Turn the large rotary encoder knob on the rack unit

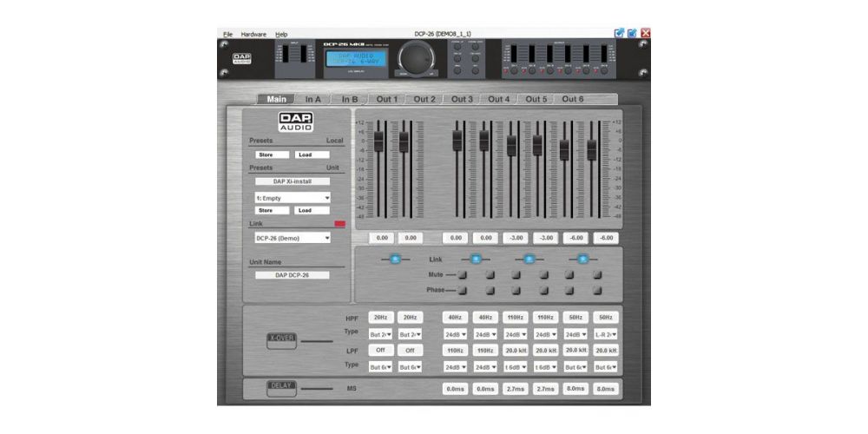[x=418, y=57]
